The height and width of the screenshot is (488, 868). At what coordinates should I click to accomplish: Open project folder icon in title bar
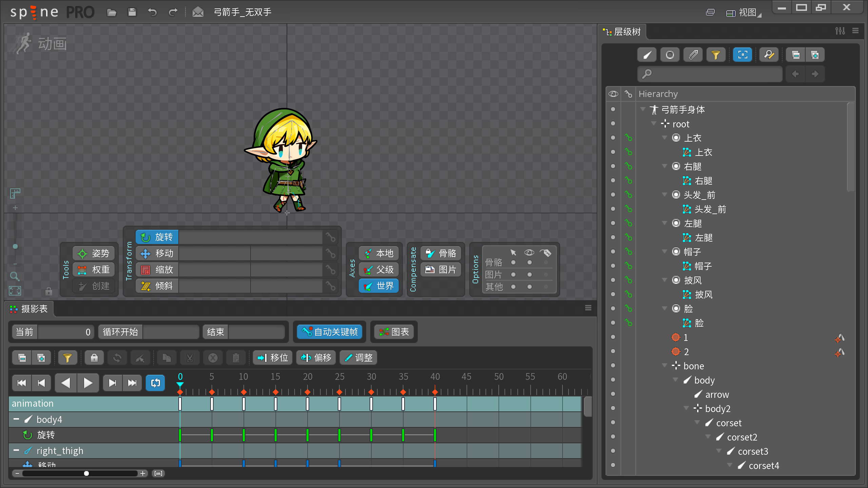click(x=112, y=13)
